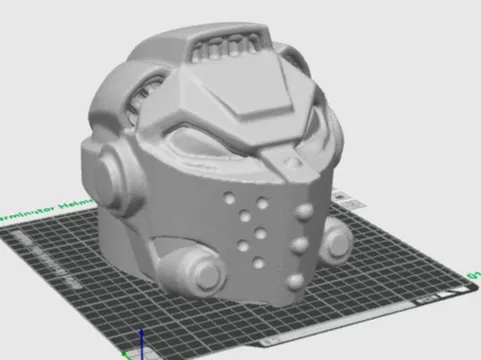Click the light label strip along the plate's left edge

[x=47, y=260]
